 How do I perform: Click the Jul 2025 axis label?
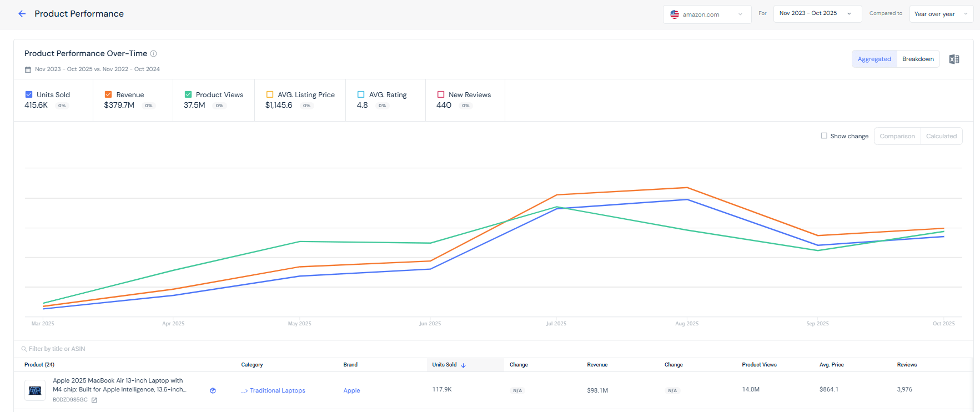coord(556,324)
